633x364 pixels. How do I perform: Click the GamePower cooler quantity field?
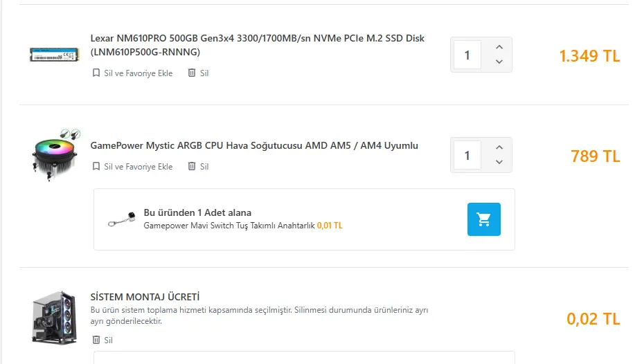pyautogui.click(x=467, y=155)
